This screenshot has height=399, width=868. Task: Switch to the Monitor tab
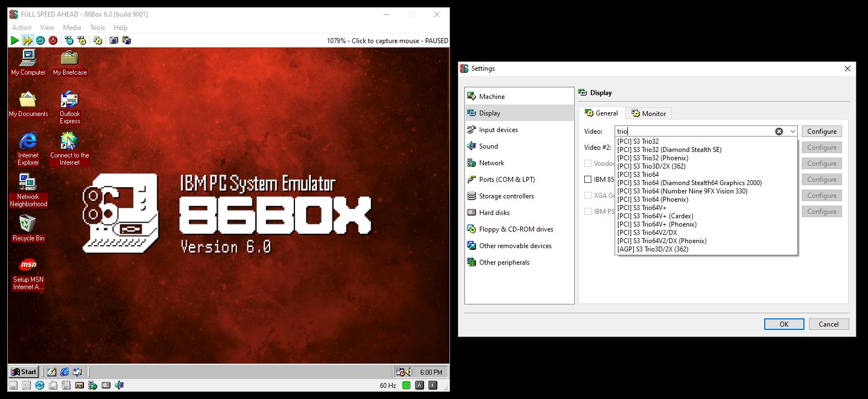point(649,113)
